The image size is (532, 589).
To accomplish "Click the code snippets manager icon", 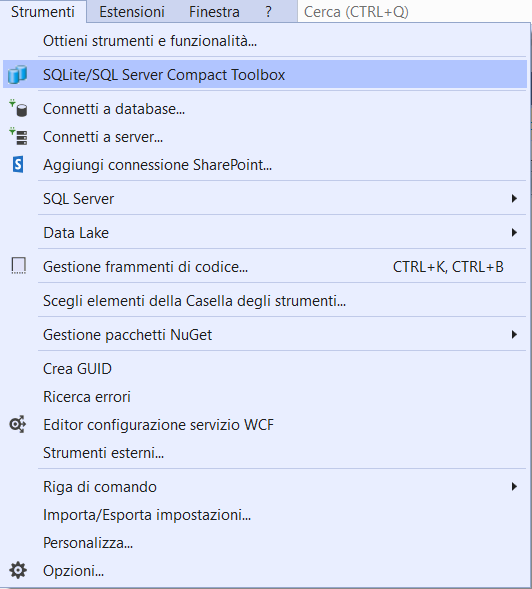I will coord(18,266).
